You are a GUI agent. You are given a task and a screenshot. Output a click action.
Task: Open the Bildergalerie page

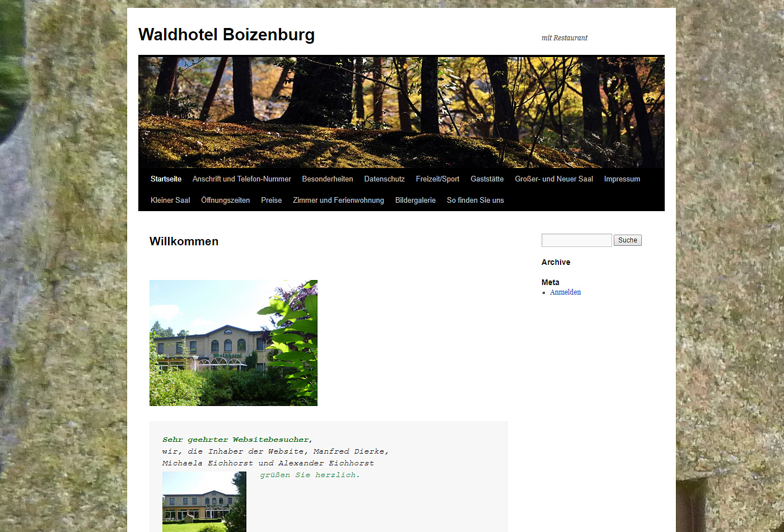tap(416, 200)
